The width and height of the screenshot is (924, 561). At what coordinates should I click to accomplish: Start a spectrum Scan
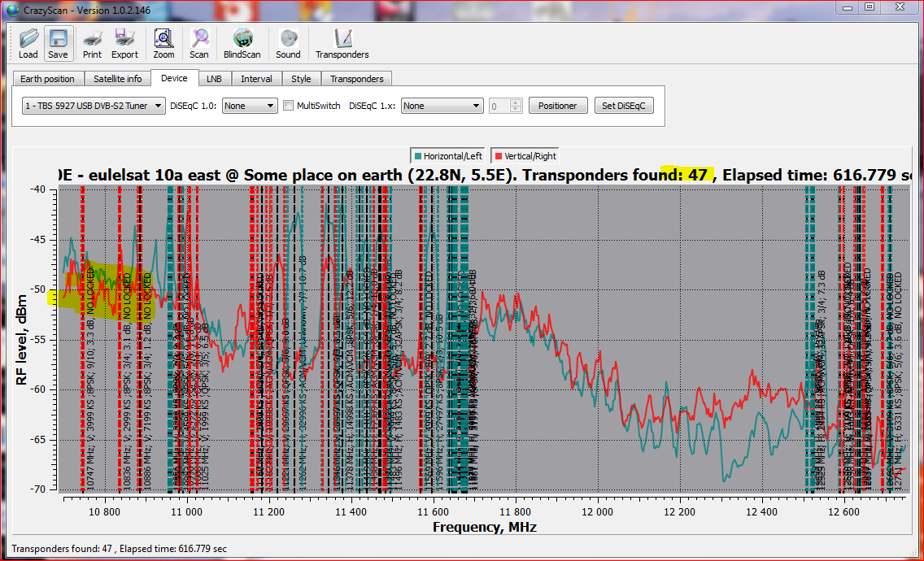click(x=199, y=44)
